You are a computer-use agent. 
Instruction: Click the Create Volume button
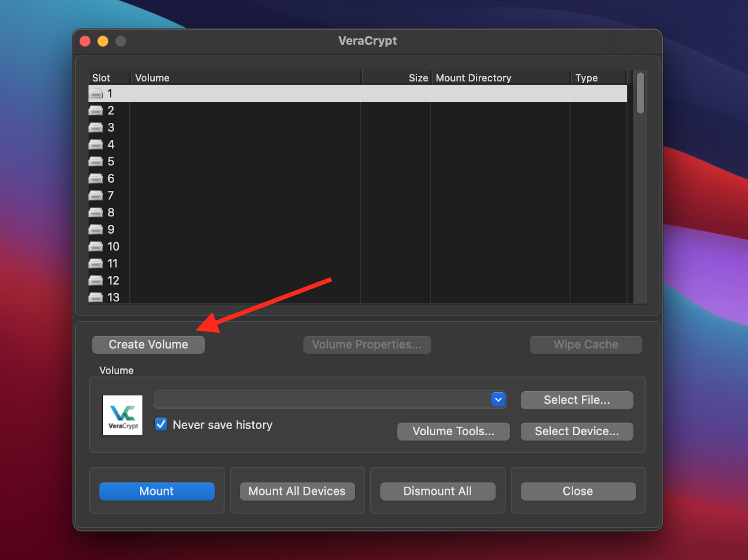click(x=148, y=345)
